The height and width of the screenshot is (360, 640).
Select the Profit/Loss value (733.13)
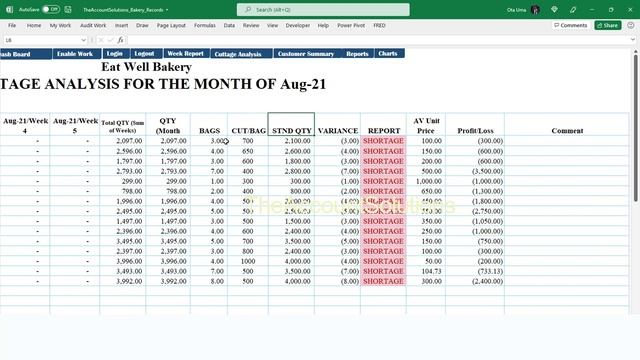tap(475, 271)
